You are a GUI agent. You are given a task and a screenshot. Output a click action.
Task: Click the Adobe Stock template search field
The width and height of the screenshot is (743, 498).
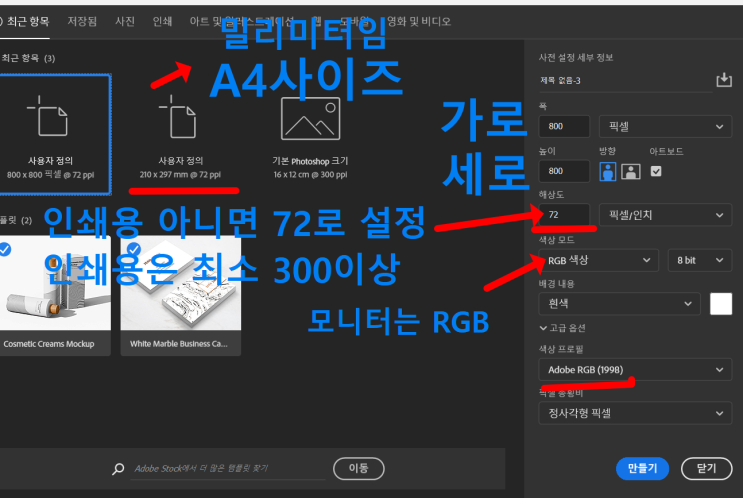point(227,469)
